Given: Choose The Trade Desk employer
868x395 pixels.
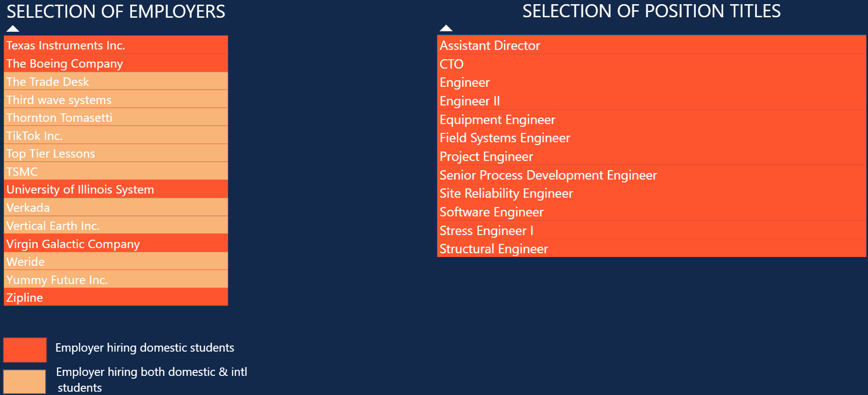Looking at the screenshot, I should coord(116,82).
